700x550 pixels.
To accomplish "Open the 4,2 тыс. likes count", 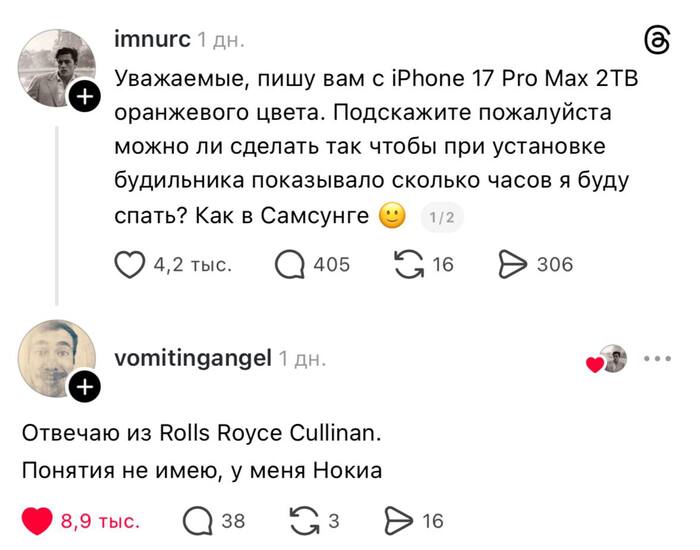I will (192, 264).
